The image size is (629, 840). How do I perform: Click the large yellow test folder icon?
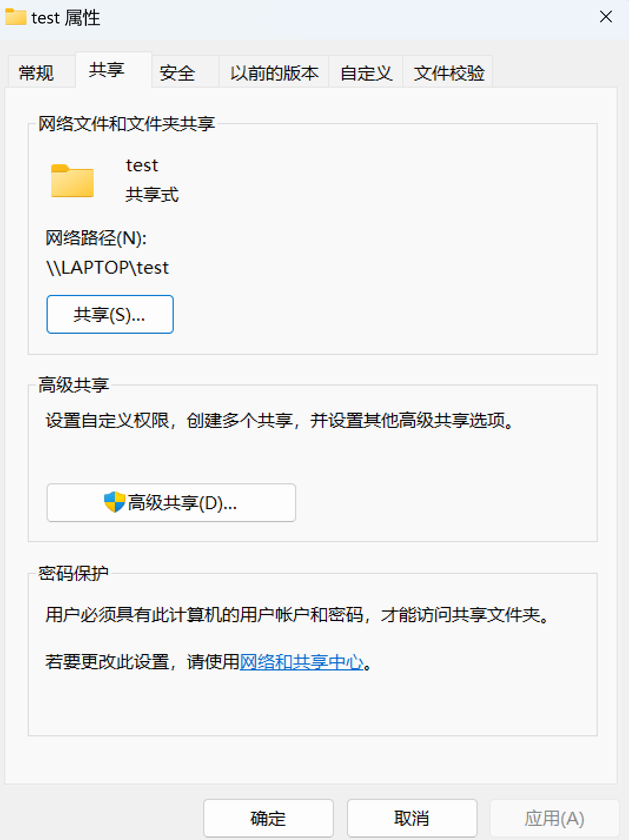tap(72, 180)
